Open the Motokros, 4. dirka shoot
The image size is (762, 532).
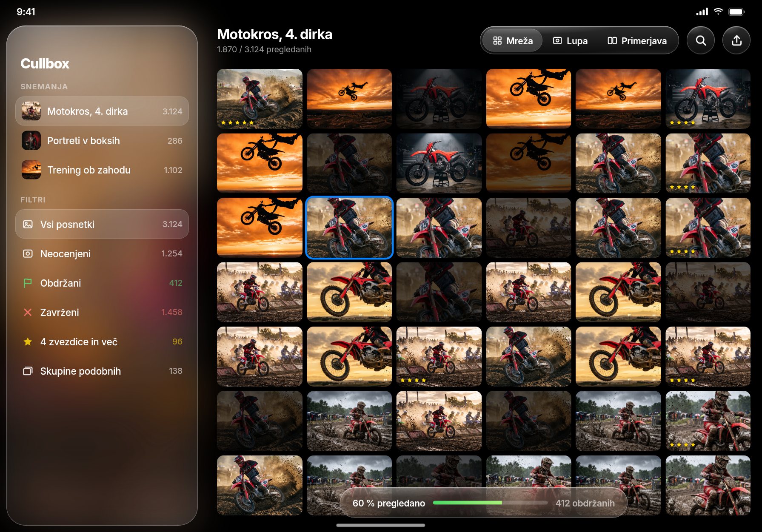point(102,111)
